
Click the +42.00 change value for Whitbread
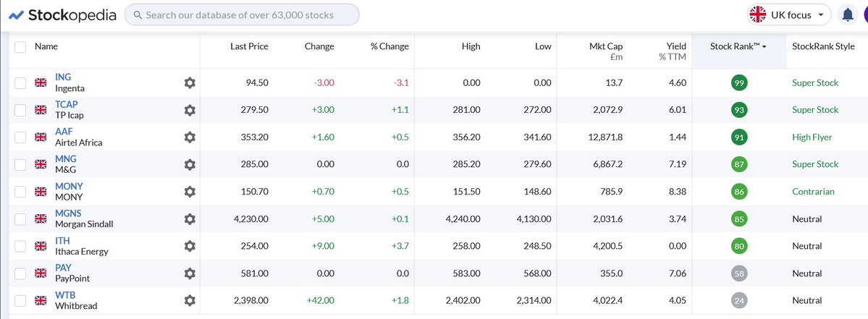pyautogui.click(x=320, y=301)
